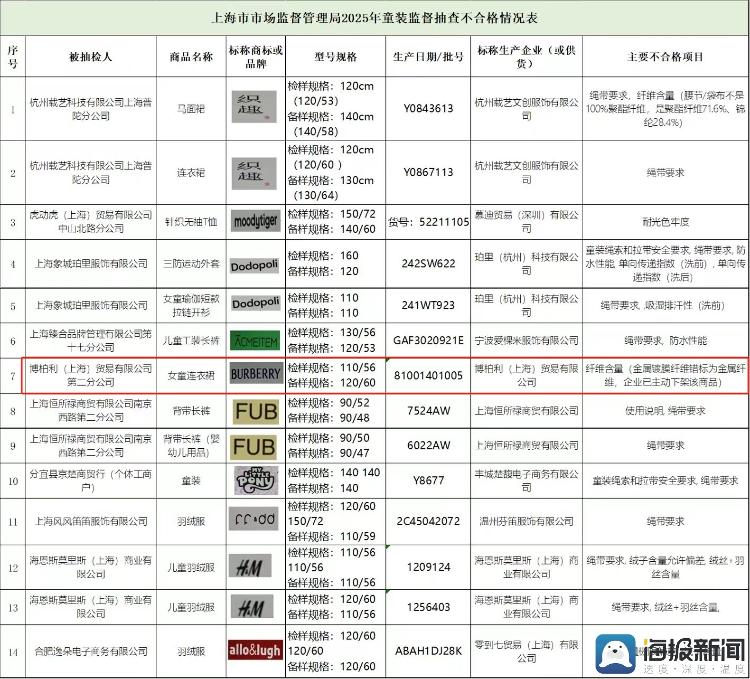
Task: Click the FUB logo beside batch 7524AW
Action: (x=256, y=412)
